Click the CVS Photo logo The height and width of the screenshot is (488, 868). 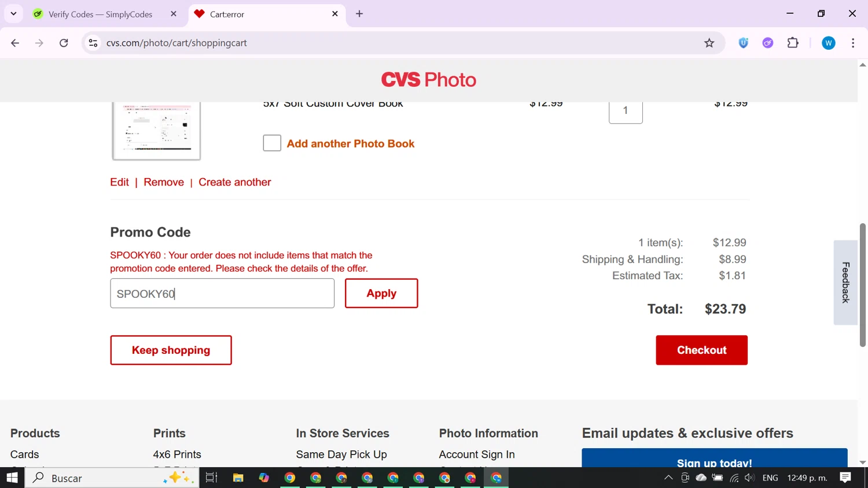pos(429,80)
